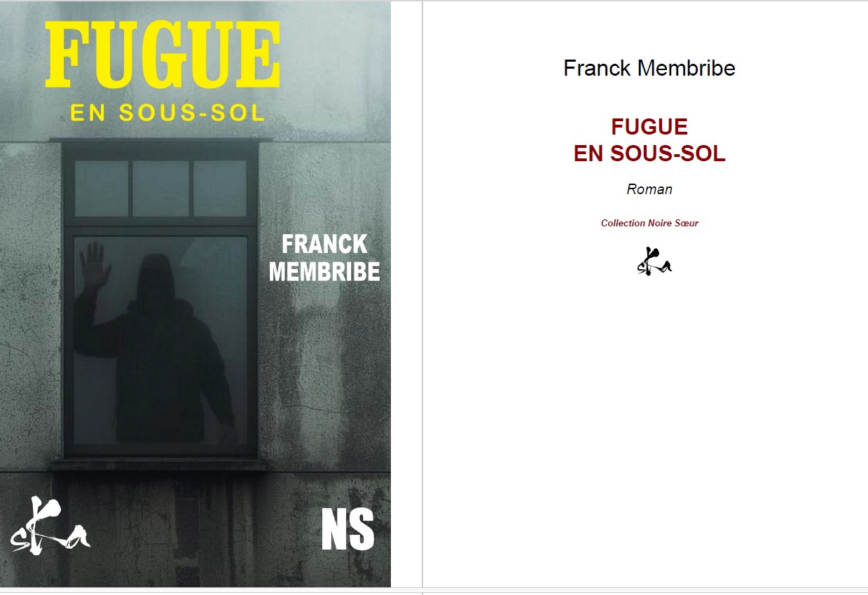Click the raised hand of the silhouette
Image resolution: width=868 pixels, height=595 pixels.
(95, 265)
